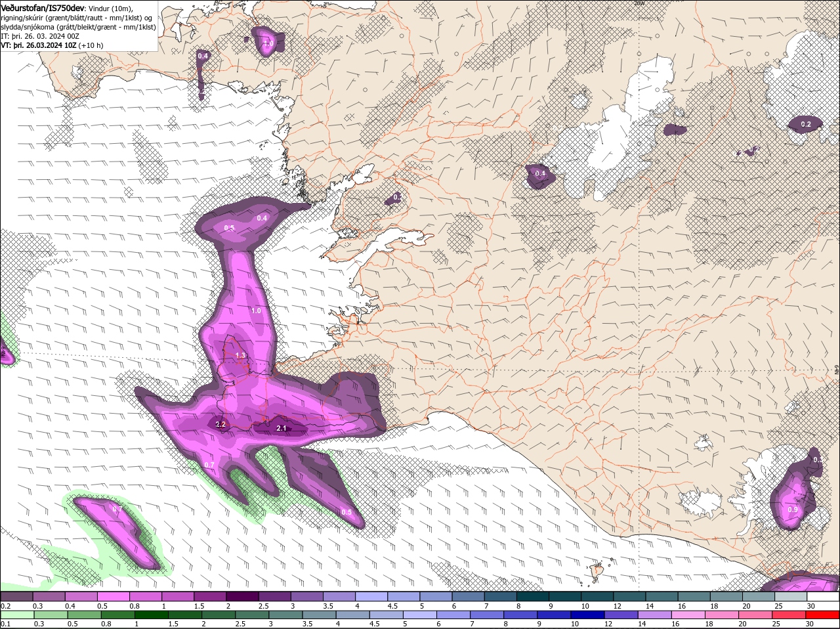Click the initial time line 'IT: þri. 26. 03. 2024 00Z'

[41, 36]
